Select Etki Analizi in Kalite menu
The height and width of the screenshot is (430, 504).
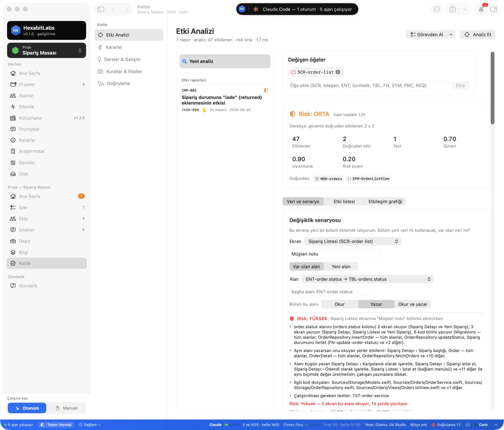click(x=129, y=35)
